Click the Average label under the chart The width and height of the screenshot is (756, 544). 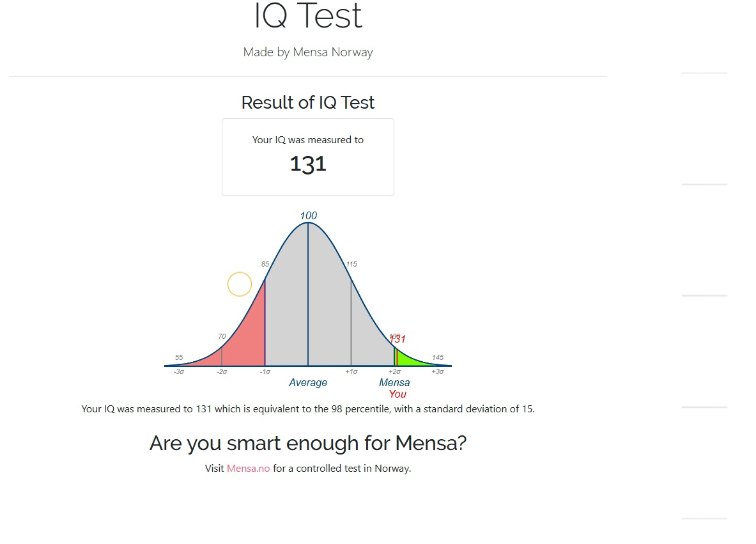307,382
